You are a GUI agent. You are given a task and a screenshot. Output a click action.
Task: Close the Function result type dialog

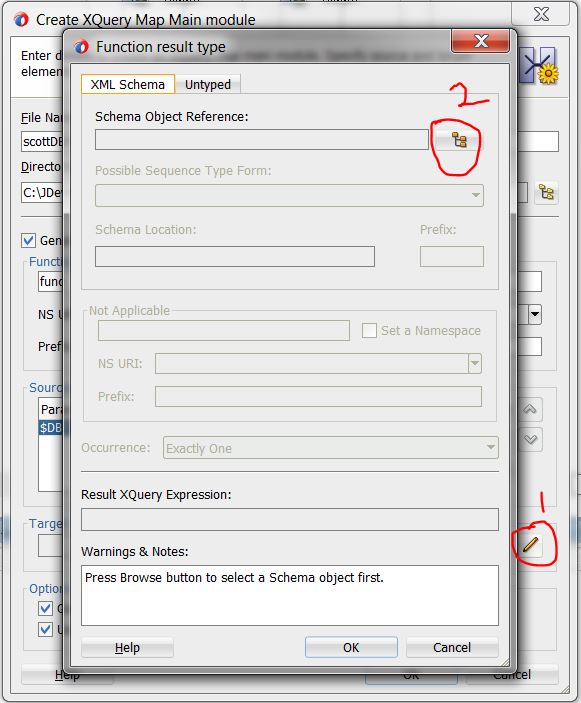pos(481,41)
